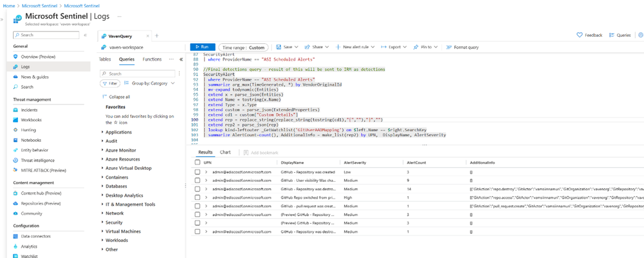Click Collapse all icon in query pane
Image resolution: width=644 pixels, height=258 pixels.
(x=104, y=97)
